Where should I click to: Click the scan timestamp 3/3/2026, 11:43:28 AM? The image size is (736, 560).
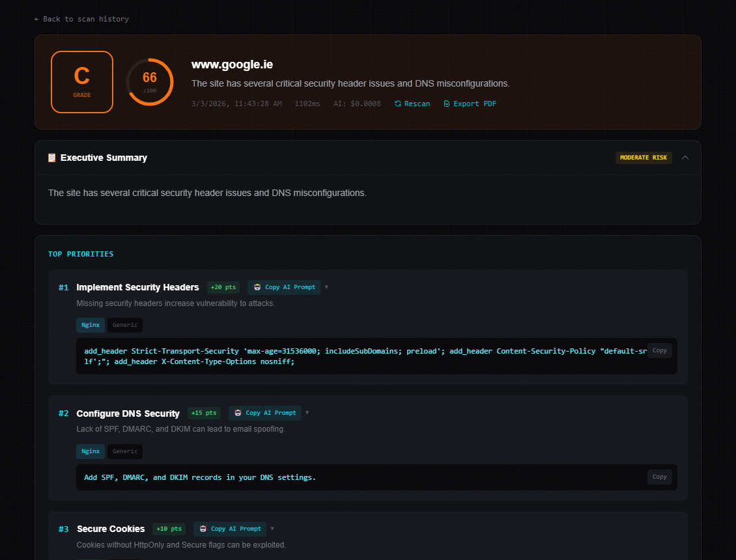pyautogui.click(x=236, y=104)
